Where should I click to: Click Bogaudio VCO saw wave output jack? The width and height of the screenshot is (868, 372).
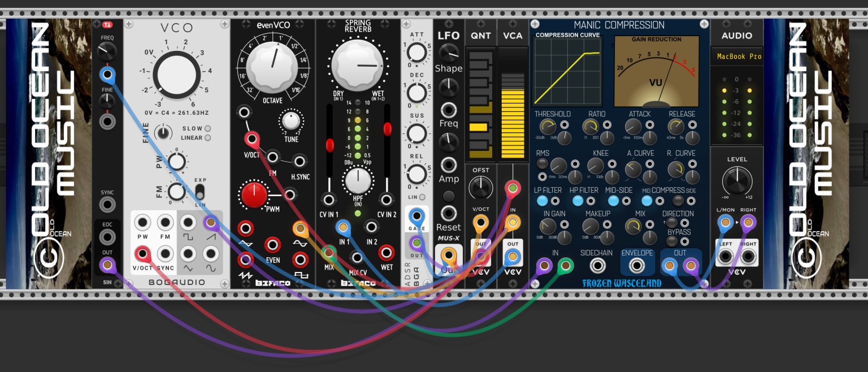coord(211,223)
